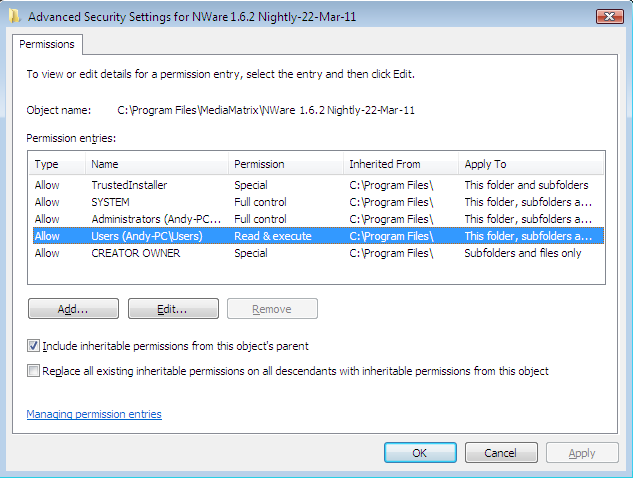Click the Remove button
Viewport: 633px width, 478px height.
point(272,309)
